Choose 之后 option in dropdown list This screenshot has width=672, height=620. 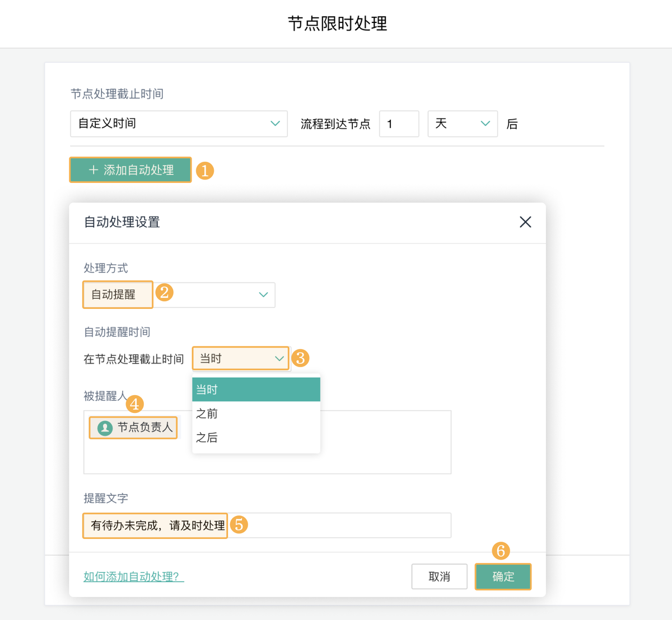tap(256, 438)
